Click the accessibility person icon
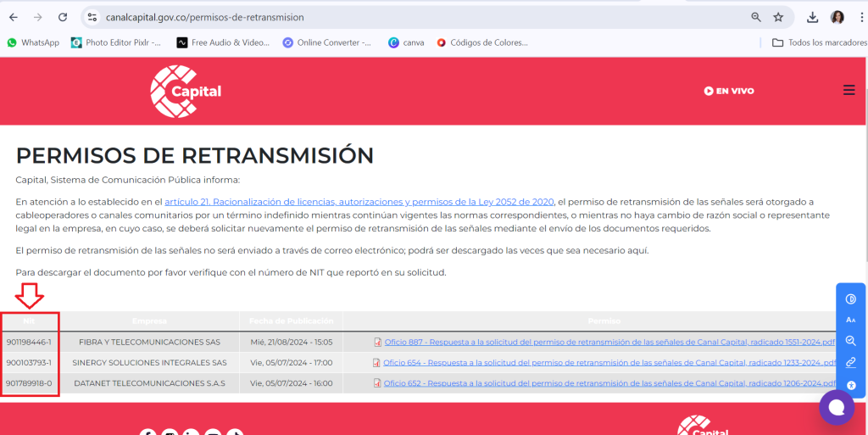The width and height of the screenshot is (868, 435). 850,384
